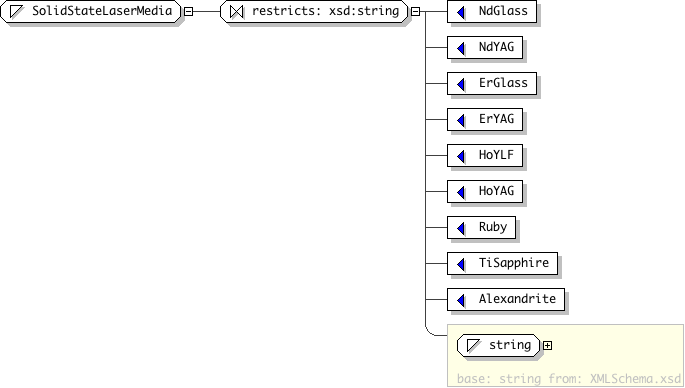Select the Alexandrite enumeration value
Screen dimensions: 685x388
506,299
